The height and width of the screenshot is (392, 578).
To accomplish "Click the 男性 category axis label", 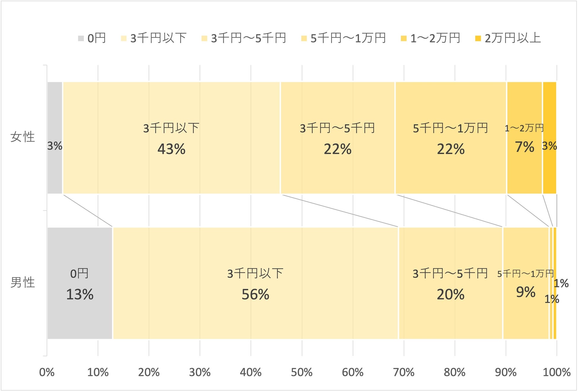I will pyautogui.click(x=23, y=282).
